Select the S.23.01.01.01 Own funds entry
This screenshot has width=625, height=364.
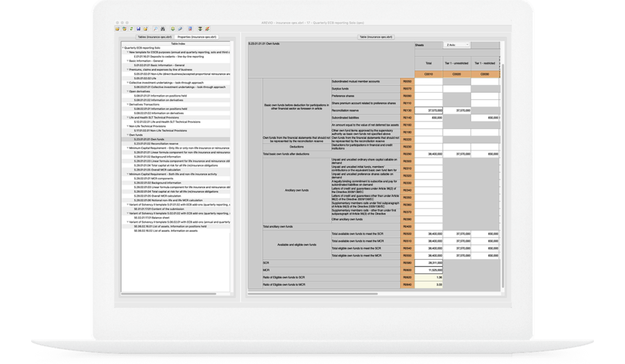coord(150,139)
